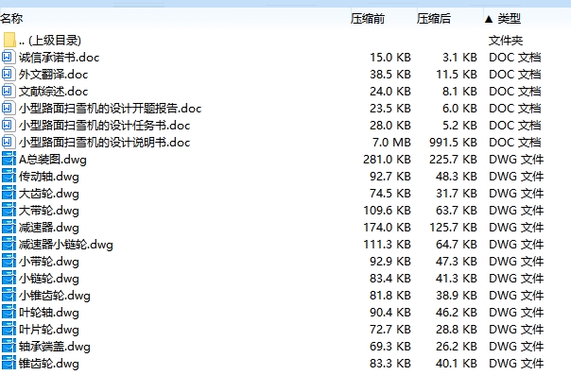This screenshot has height=392, width=571.
Task: Click the doc icon beside 文献综述.doc
Action: [9, 91]
